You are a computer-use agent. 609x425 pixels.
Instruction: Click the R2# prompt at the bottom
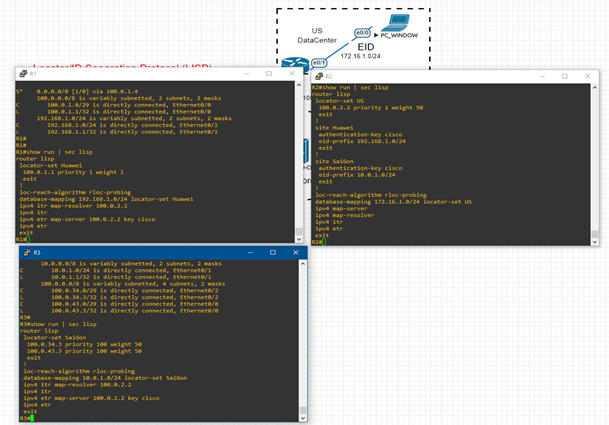[x=318, y=242]
